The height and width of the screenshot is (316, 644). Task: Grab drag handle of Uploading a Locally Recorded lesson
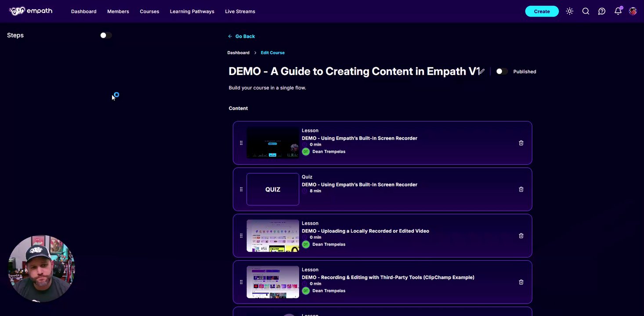[x=241, y=236]
